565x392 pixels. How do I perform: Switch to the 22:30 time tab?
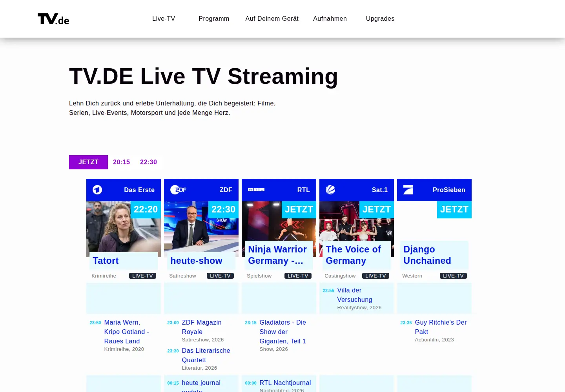pos(148,162)
